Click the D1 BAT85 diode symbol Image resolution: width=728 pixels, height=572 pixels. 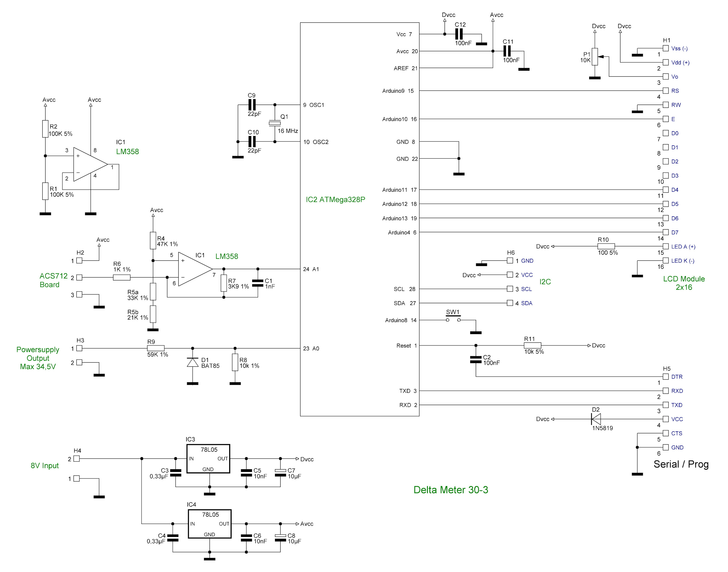(192, 362)
